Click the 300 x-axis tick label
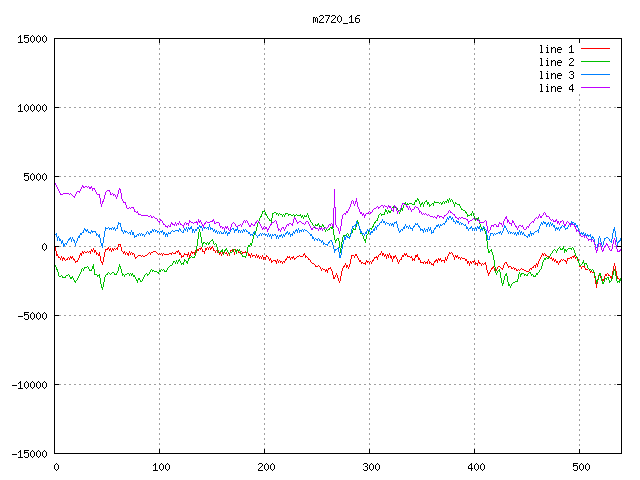The height and width of the screenshot is (480, 640). tap(370, 467)
